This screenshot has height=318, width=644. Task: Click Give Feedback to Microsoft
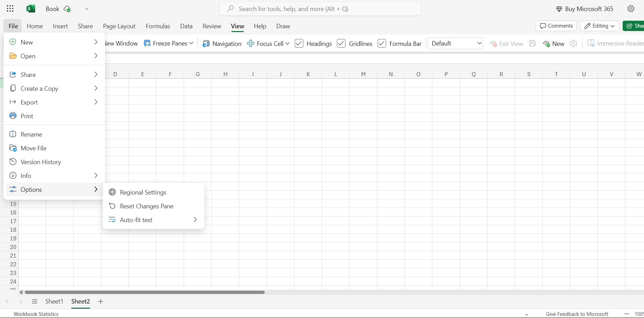point(577,314)
